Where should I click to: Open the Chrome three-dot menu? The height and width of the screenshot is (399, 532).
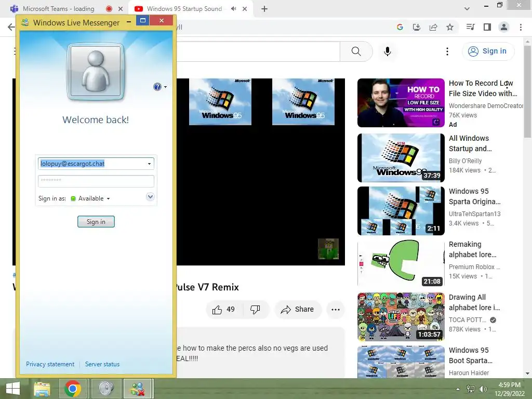[x=521, y=27]
